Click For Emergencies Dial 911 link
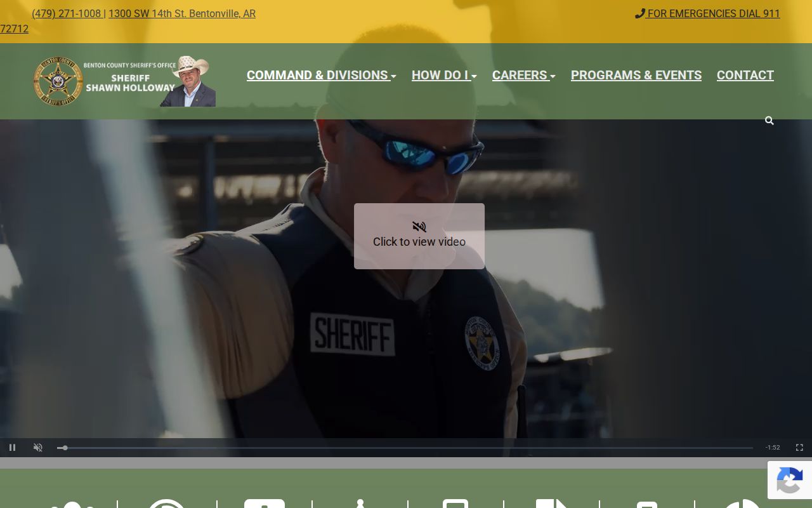Viewport: 812px width, 508px height. pos(707,13)
